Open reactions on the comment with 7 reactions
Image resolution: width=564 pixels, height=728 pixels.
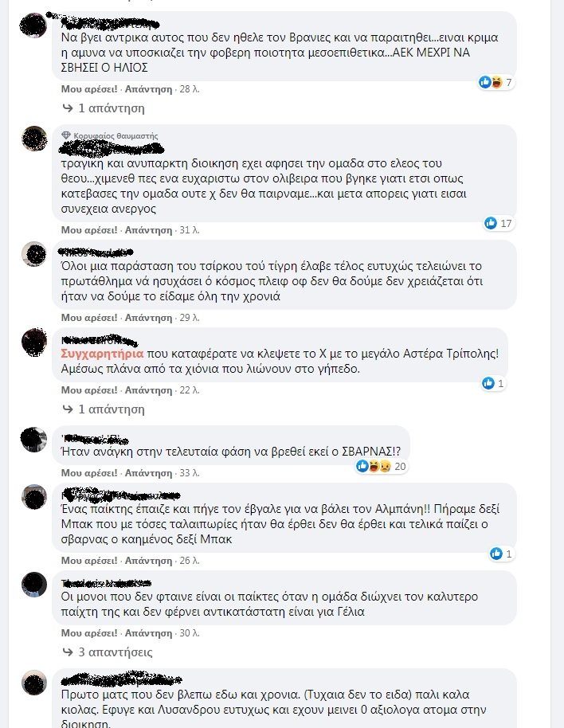coord(496,82)
